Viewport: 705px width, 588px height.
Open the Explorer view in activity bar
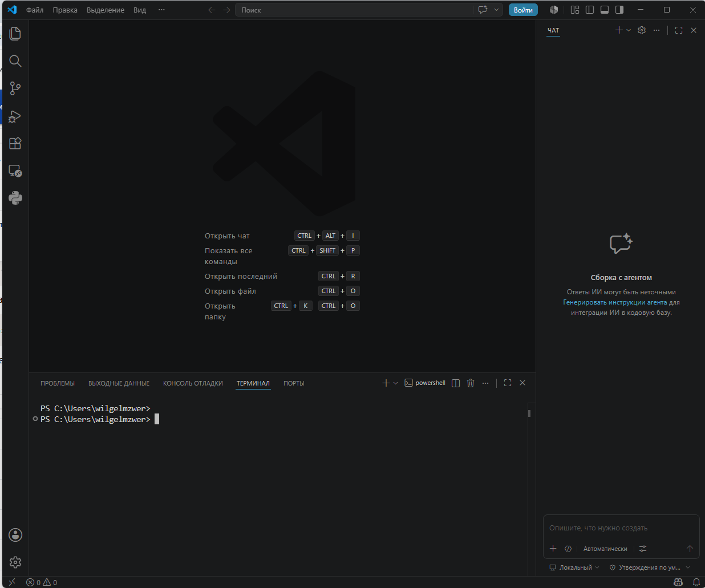pos(15,34)
